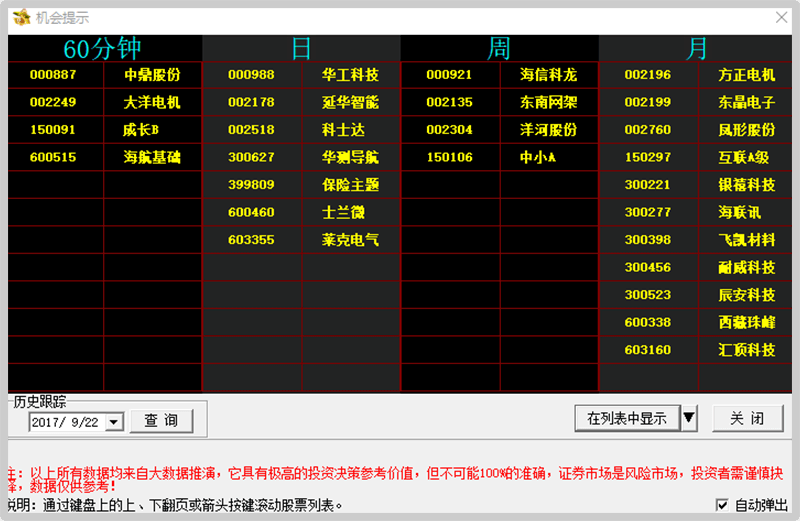The width and height of the screenshot is (800, 521).
Task: Select stock name 洋河股份
Action: tap(548, 130)
